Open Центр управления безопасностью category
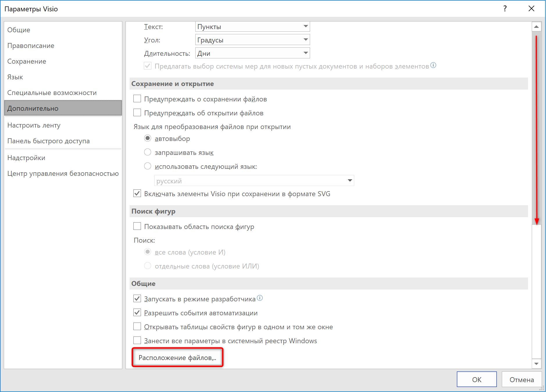The height and width of the screenshot is (392, 546). tap(63, 173)
